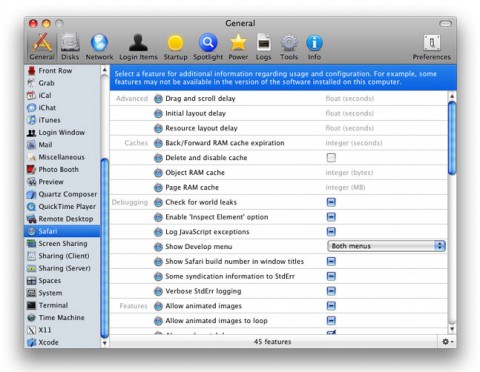Select Login Window in the sidebar
Image resolution: width=480 pixels, height=372 pixels.
point(62,132)
